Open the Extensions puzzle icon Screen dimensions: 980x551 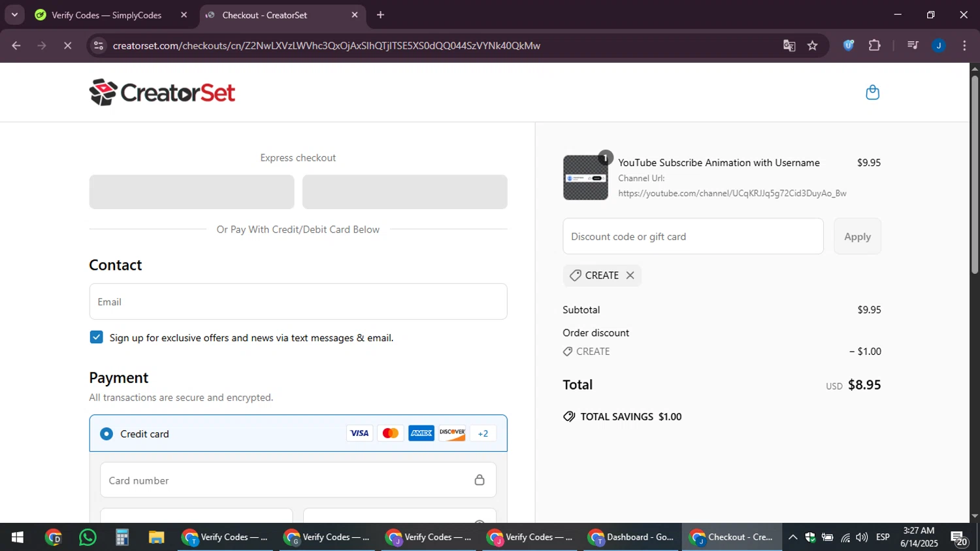tap(874, 46)
